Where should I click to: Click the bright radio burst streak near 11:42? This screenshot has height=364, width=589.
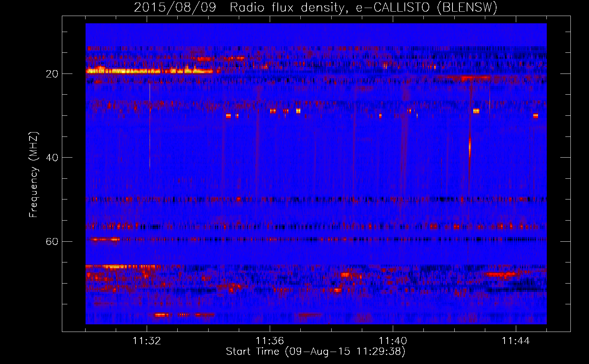pyautogui.click(x=470, y=146)
